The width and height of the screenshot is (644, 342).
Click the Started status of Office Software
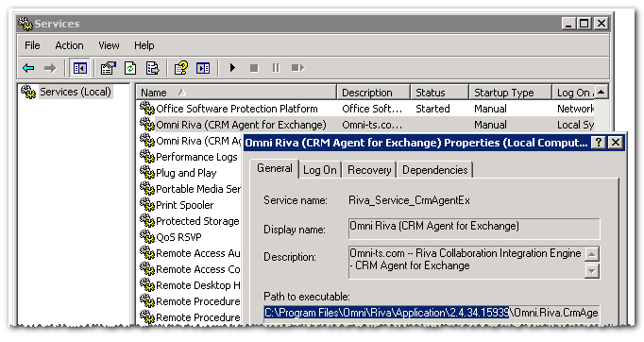point(432,109)
